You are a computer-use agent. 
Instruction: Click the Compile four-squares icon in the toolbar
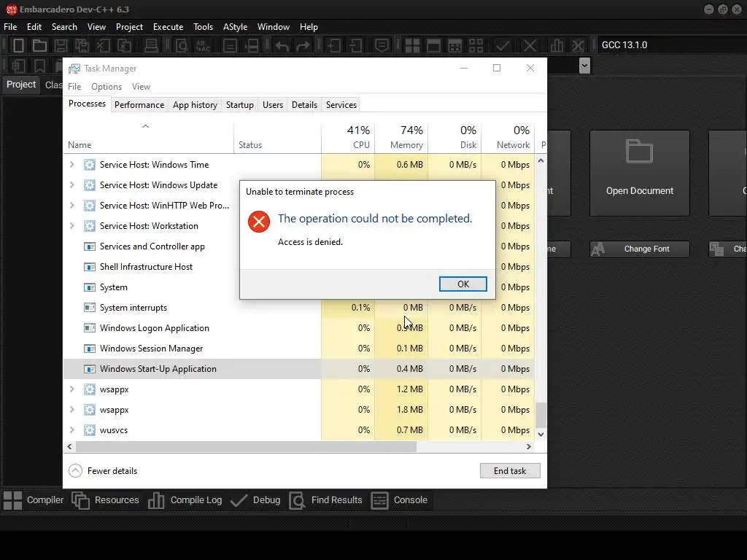[412, 45]
